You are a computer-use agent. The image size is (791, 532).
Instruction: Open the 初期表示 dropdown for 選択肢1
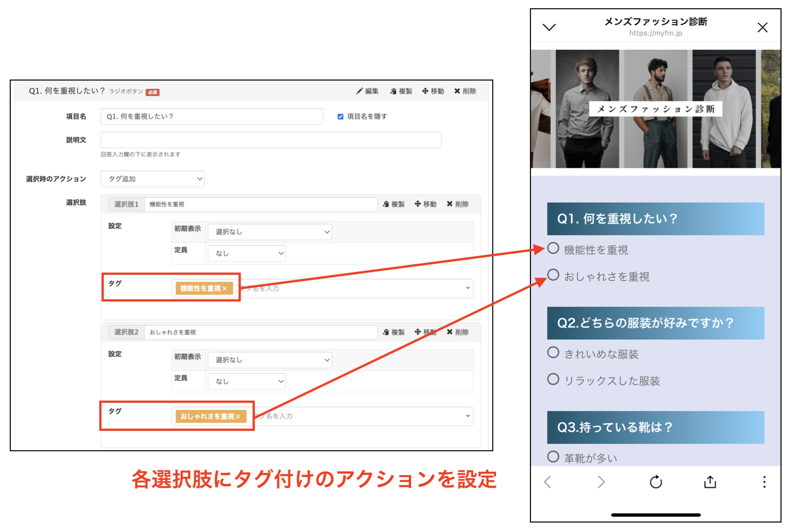pyautogui.click(x=270, y=232)
